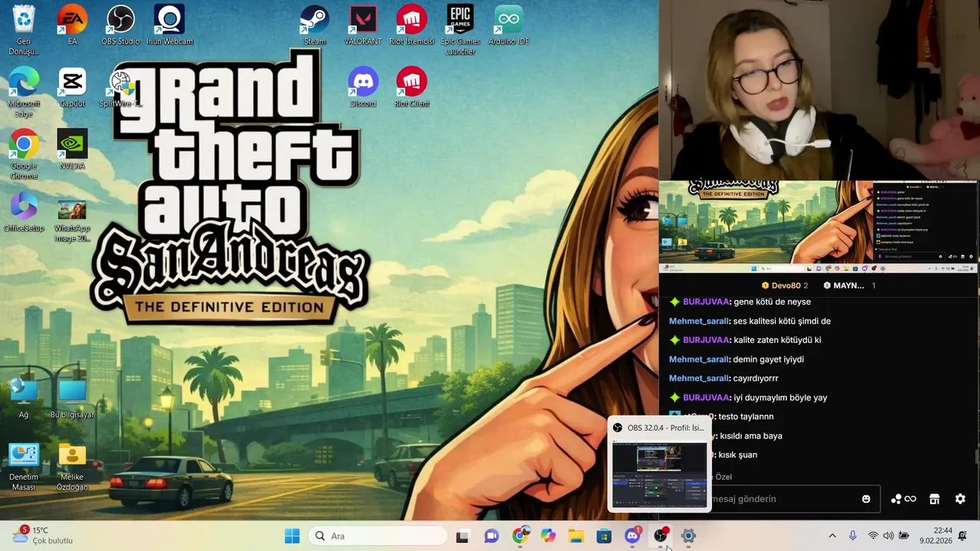This screenshot has height=551, width=980.
Task: Open Discord desktop shortcut
Action: coord(363,87)
